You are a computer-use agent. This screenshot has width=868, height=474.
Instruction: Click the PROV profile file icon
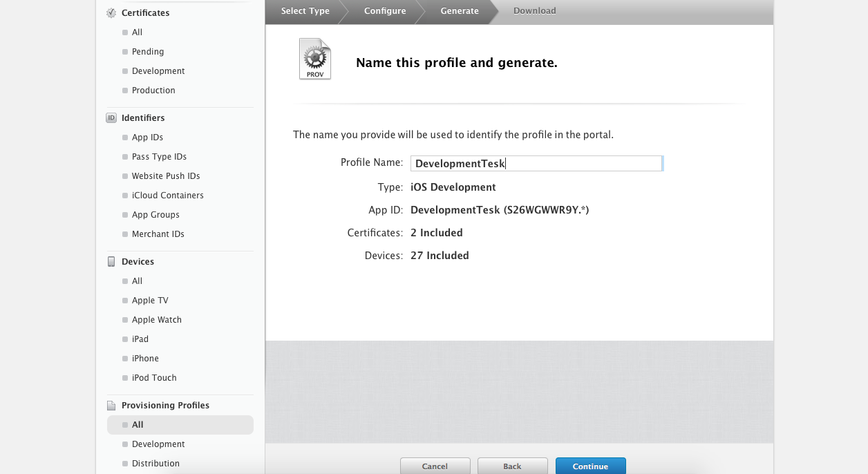pyautogui.click(x=314, y=59)
